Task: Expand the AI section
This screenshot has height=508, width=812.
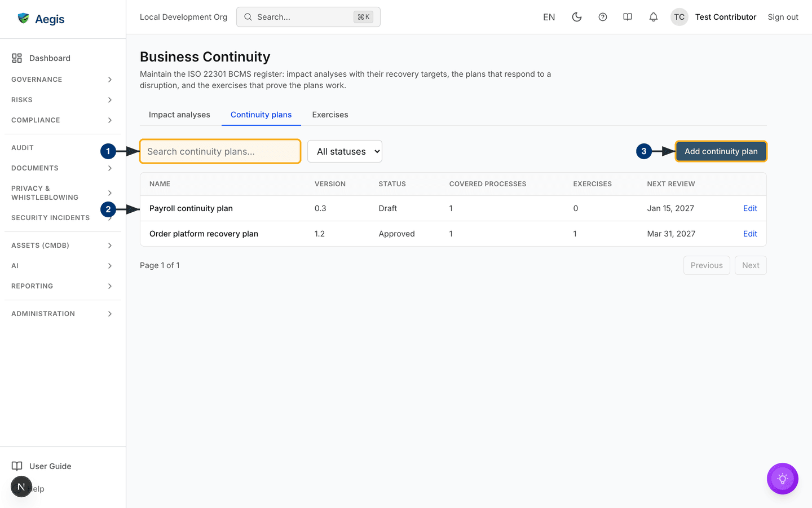Action: click(x=63, y=266)
